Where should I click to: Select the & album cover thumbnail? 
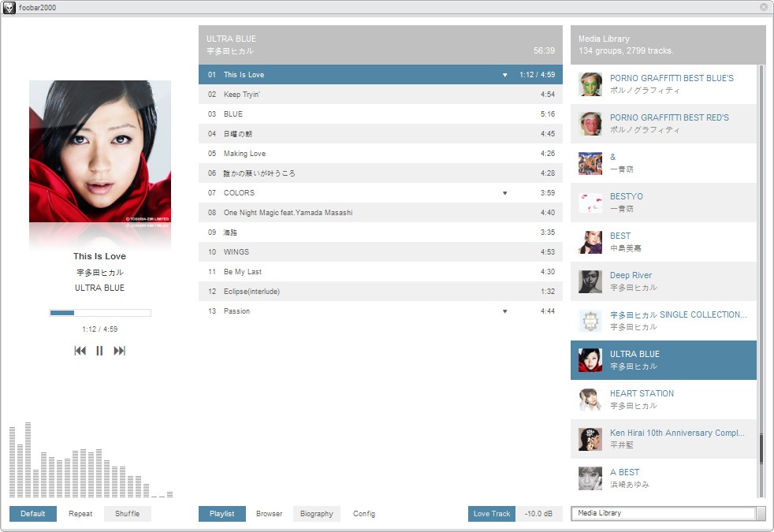[590, 163]
